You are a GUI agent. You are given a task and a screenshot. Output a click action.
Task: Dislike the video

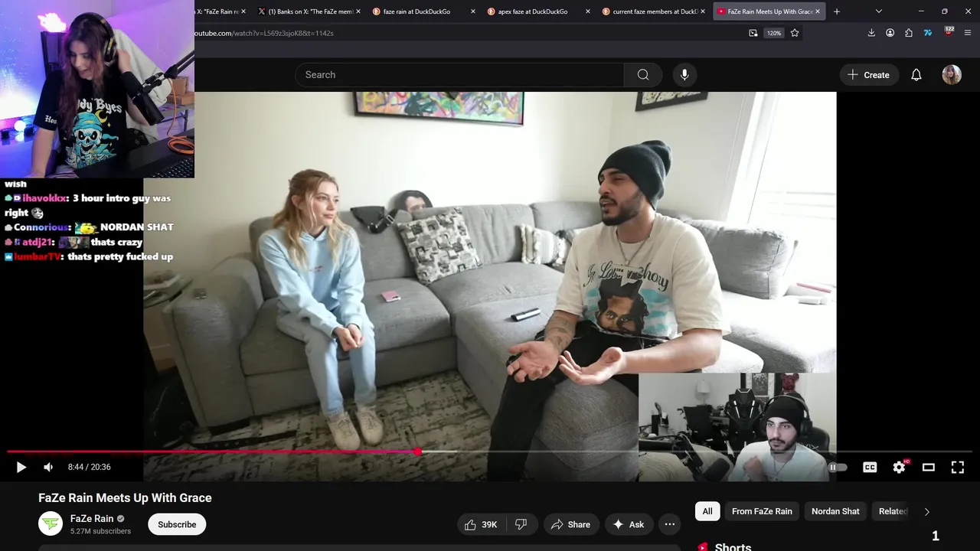[521, 524]
